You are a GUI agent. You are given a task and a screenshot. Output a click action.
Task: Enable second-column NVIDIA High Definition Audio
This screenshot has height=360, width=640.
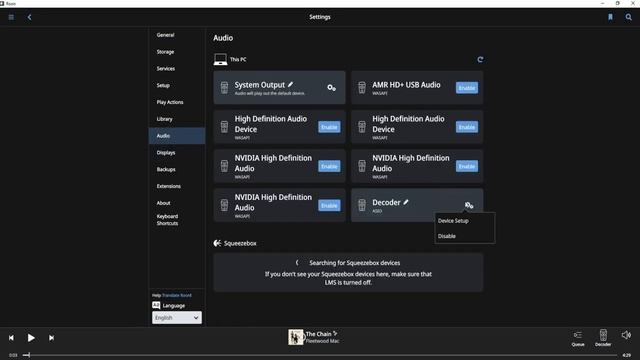[467, 166]
